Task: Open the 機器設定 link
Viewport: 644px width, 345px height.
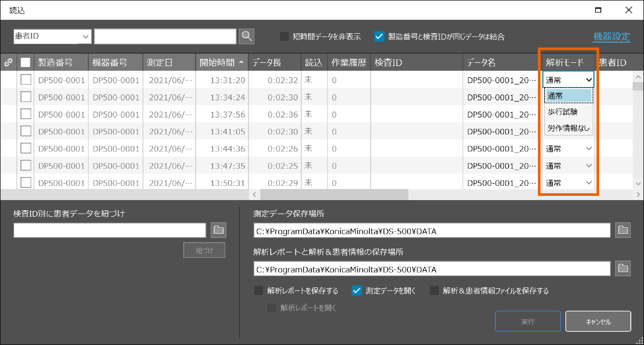Action: coord(612,37)
